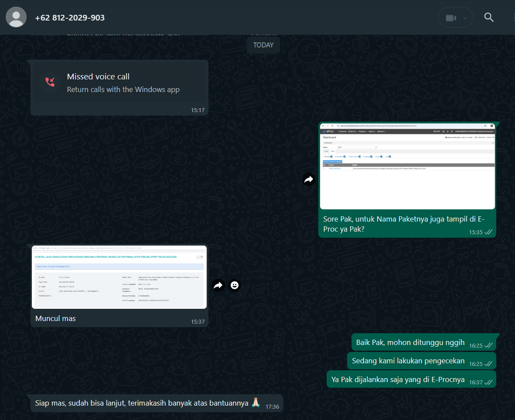View the received Detail Jasa Konsultansi image
The image size is (515, 420).
click(119, 277)
